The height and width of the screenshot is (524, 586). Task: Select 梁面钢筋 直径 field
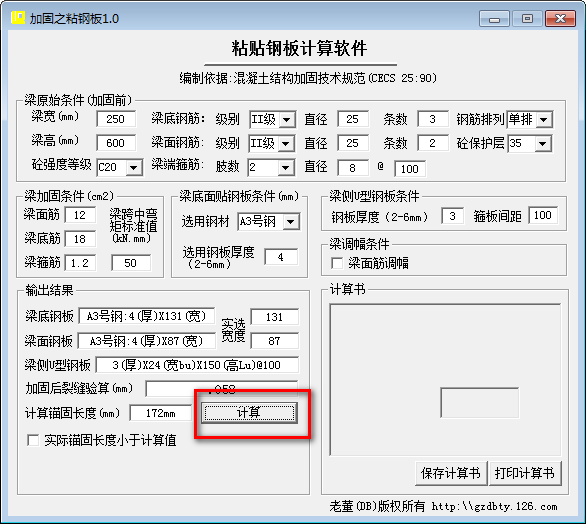[353, 143]
